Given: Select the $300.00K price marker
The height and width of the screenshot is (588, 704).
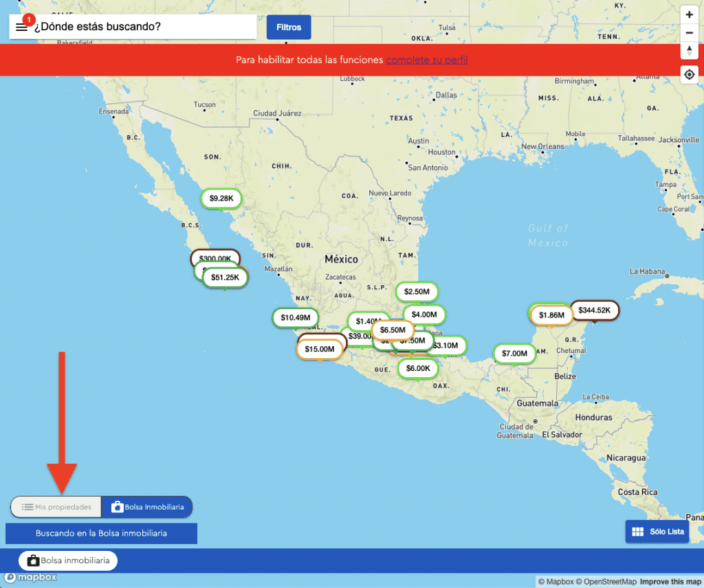Looking at the screenshot, I should point(215,256).
